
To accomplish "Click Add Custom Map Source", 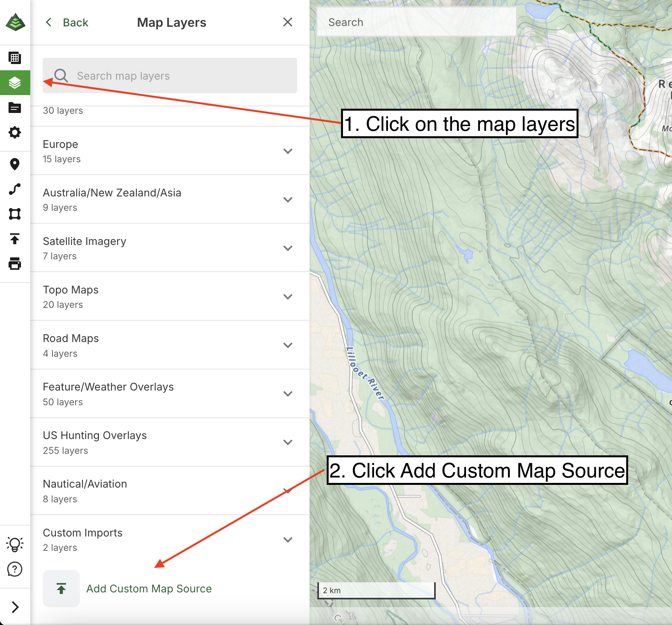I will tap(149, 589).
